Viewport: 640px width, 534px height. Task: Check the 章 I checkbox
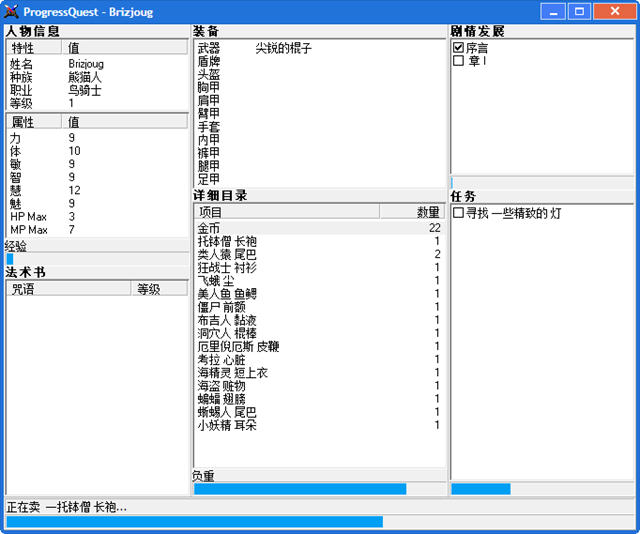pos(459,61)
